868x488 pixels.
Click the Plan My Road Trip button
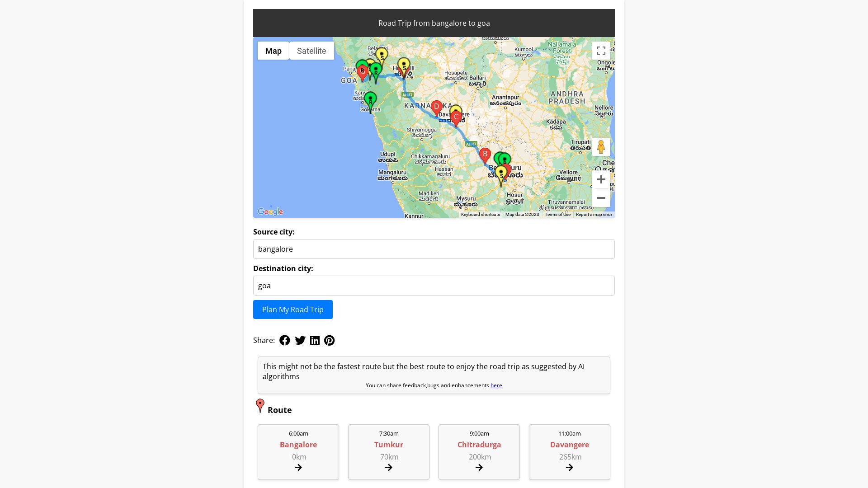click(x=292, y=310)
